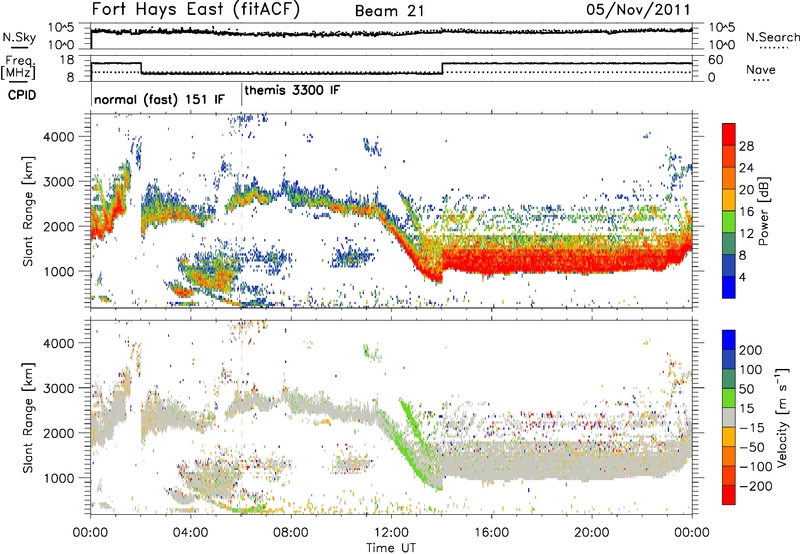Click the 'Slant Range [km]' label of power panel
Viewport: 800px width, 554px height.
pyautogui.click(x=28, y=211)
